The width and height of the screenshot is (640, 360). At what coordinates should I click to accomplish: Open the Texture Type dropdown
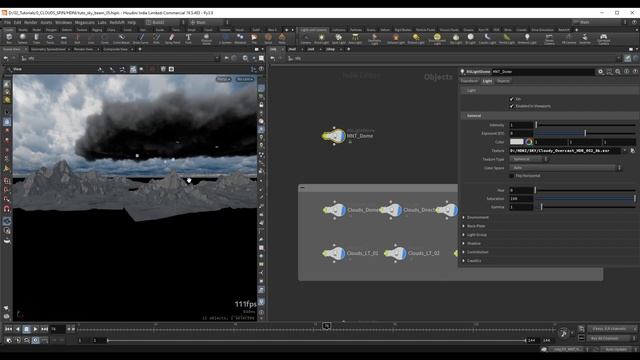529,159
